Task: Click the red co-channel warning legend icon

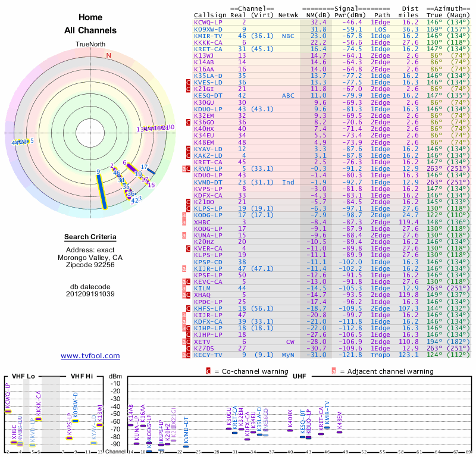Action: pos(208,371)
